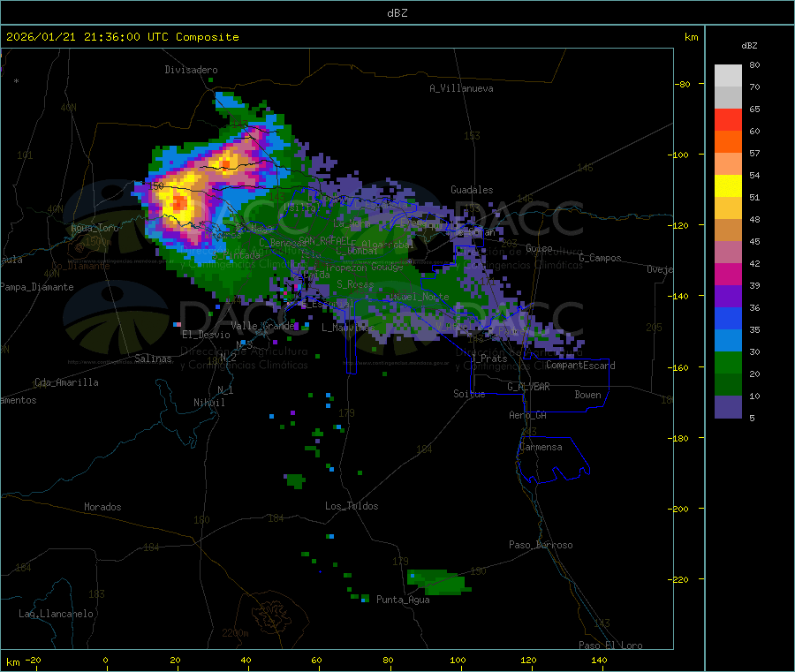
Task: Select the Nihuil map label
Action: pos(208,403)
